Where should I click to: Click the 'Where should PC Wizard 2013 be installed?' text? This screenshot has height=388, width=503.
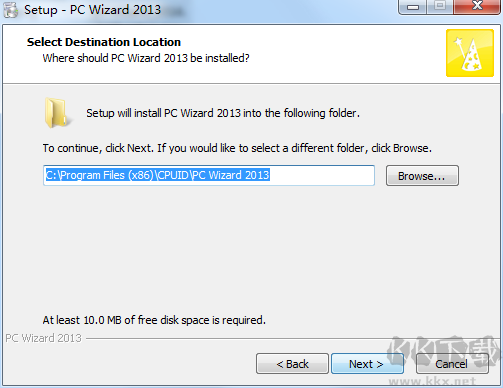146,58
